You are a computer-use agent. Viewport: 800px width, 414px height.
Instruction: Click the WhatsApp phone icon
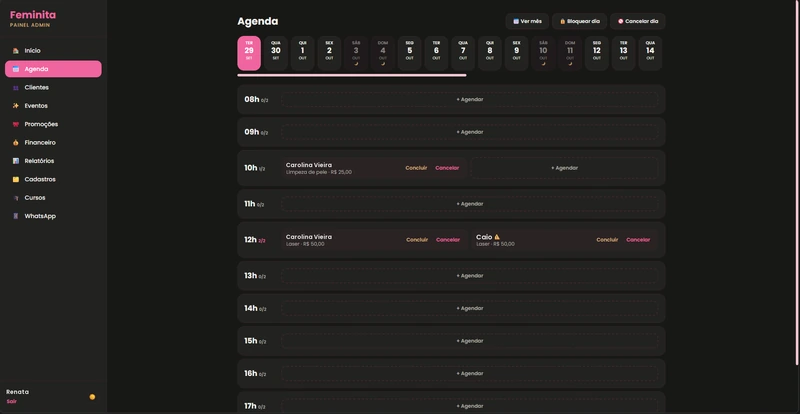pos(16,216)
